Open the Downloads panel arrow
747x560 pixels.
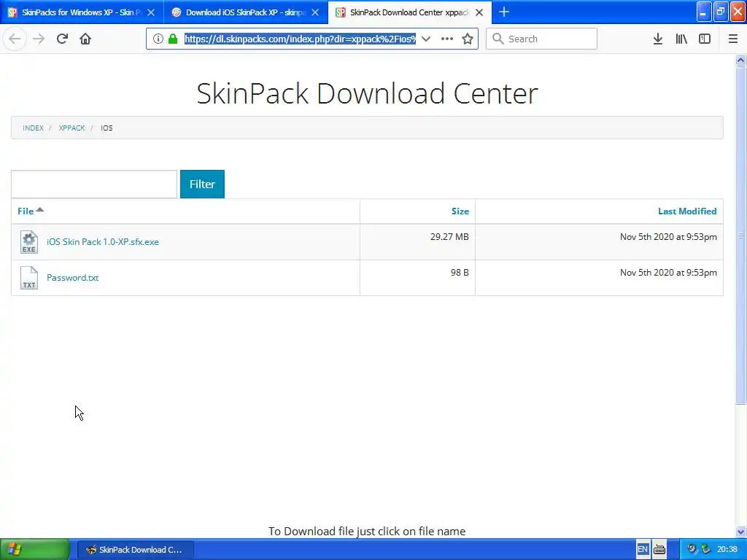pyautogui.click(x=657, y=39)
